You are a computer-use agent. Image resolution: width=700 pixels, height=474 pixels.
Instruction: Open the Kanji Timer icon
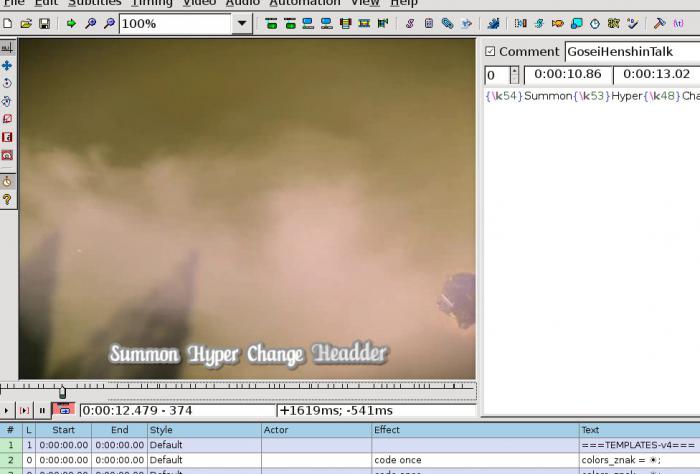pyautogui.click(x=613, y=23)
